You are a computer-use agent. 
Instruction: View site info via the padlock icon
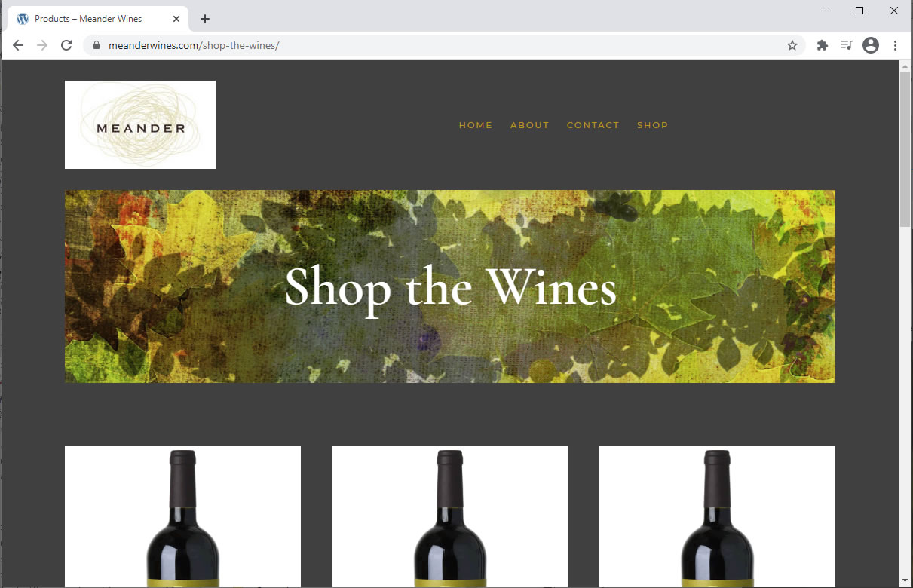point(96,45)
